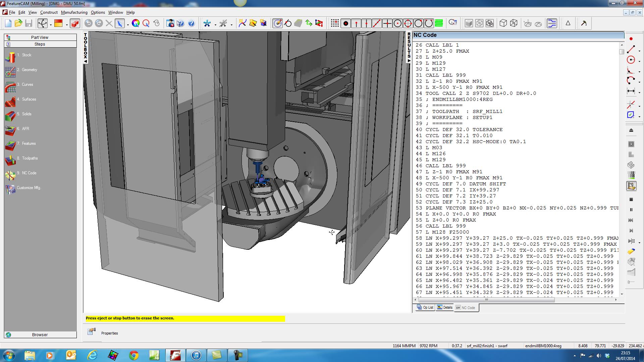
Task: Open the Options menu
Action: tap(98, 12)
